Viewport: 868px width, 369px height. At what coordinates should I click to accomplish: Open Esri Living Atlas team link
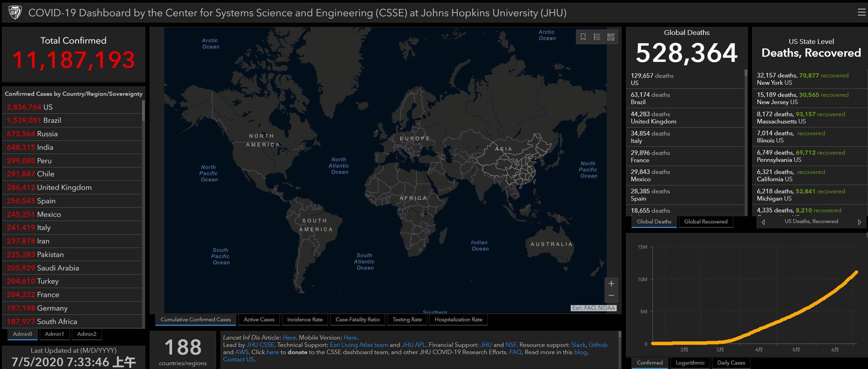(x=359, y=345)
